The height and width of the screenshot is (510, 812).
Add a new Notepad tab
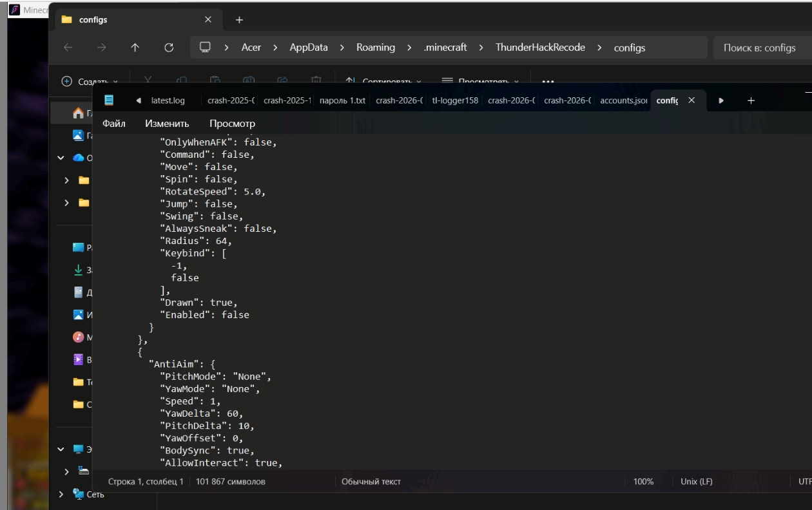pos(751,100)
